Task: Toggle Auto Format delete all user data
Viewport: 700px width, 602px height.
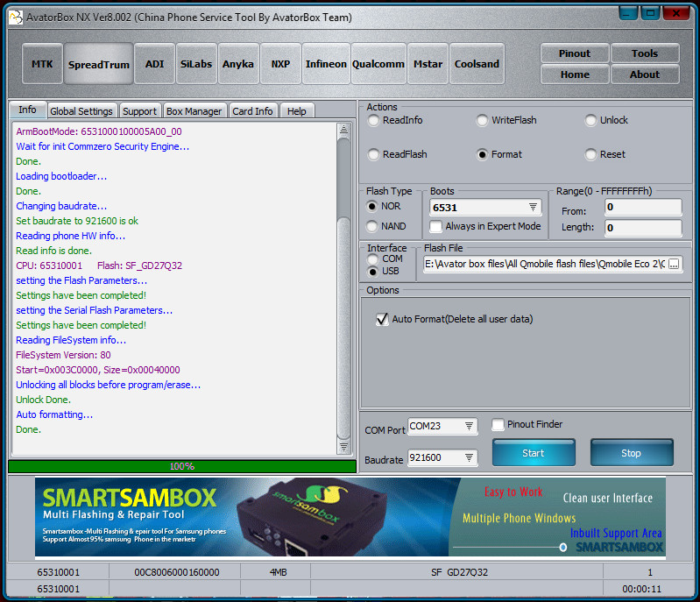Action: coord(455,319)
